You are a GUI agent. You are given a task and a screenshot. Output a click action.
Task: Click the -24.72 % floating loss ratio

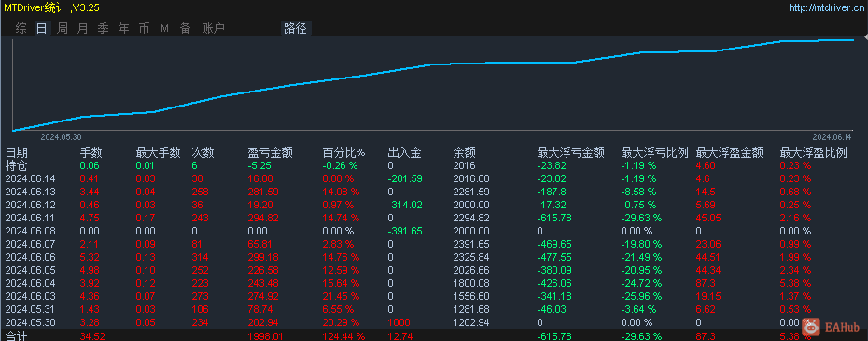641,283
